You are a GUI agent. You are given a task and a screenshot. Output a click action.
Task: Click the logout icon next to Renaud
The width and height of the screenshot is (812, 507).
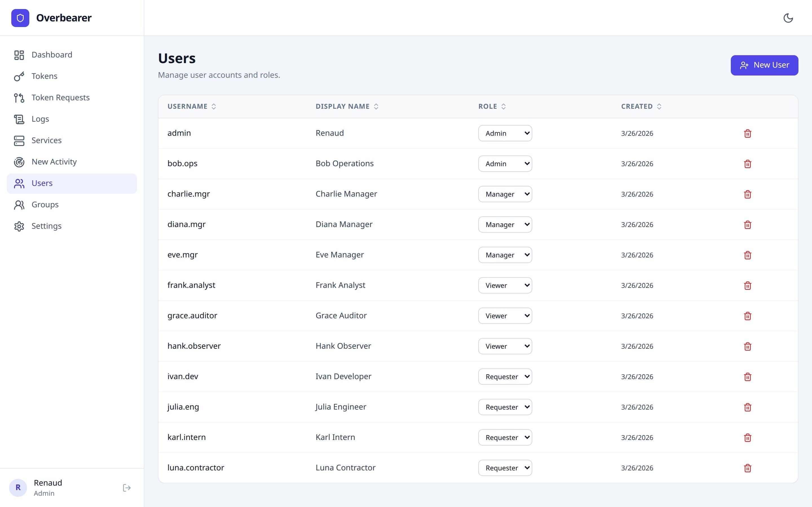(127, 488)
